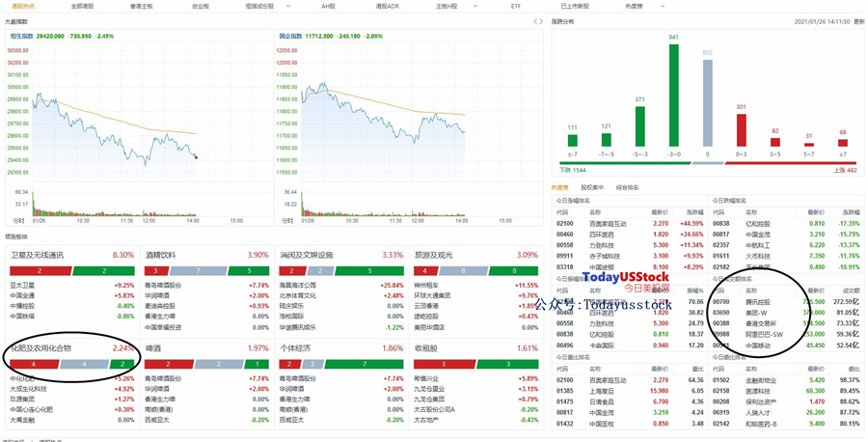Go to next index chart page arrow
This screenshot has width=868, height=442.
541,21
